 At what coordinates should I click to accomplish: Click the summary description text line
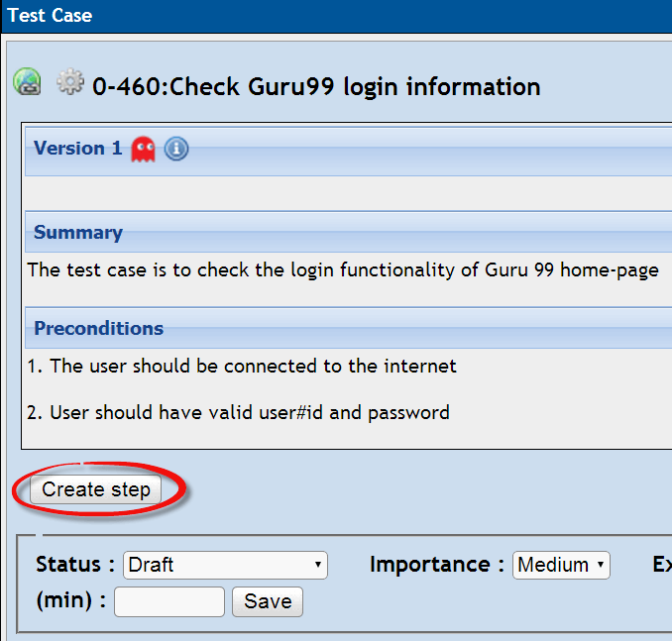pos(343,270)
